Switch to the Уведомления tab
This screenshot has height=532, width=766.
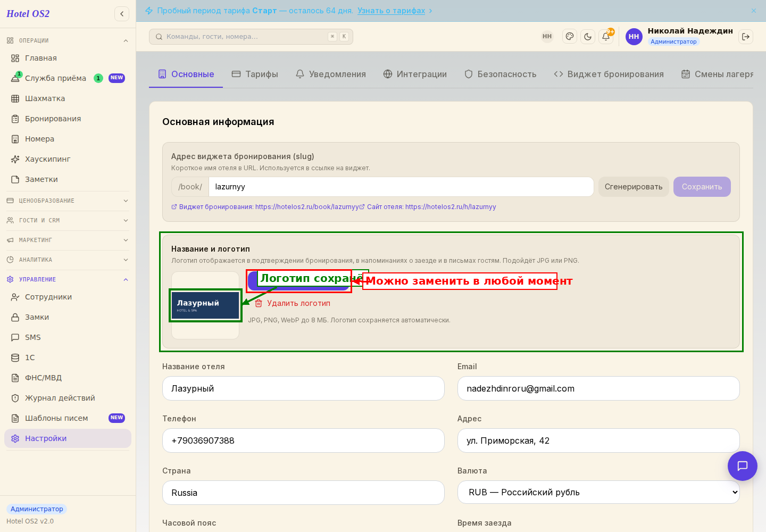point(331,74)
